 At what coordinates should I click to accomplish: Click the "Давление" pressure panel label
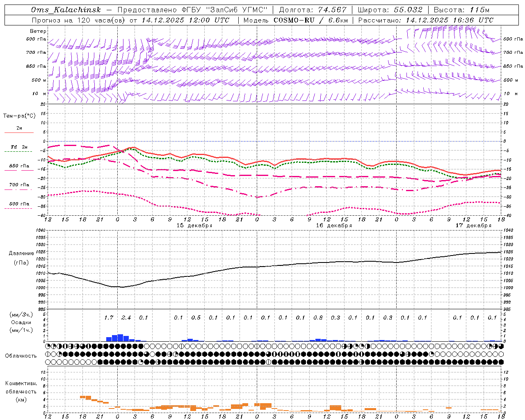(x=21, y=253)
